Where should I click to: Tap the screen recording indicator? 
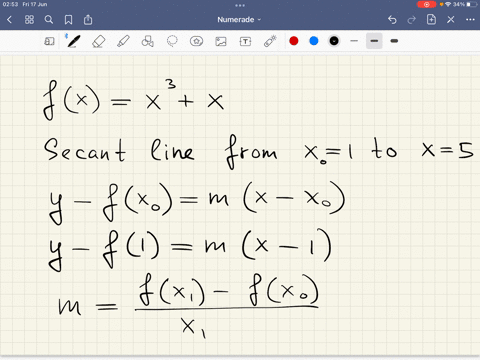pyautogui.click(x=426, y=4)
